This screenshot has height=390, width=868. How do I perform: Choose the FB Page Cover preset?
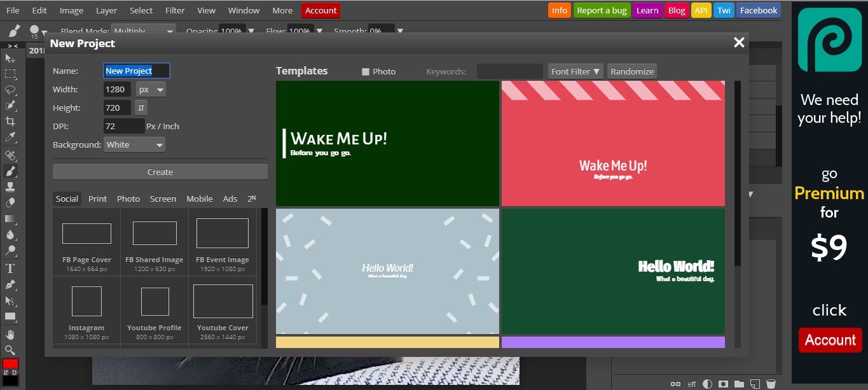86,242
